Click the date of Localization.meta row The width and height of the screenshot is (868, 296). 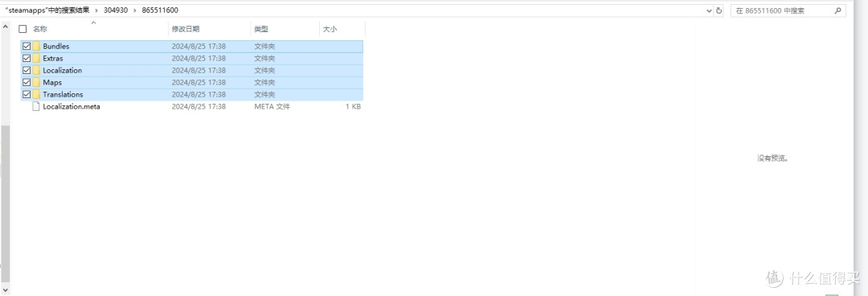(x=199, y=106)
